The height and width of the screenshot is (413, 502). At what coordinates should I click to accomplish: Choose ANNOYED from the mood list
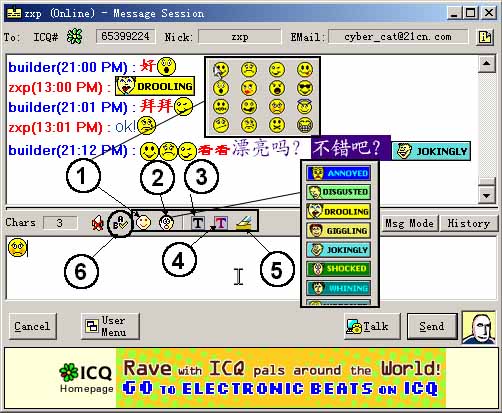point(338,173)
